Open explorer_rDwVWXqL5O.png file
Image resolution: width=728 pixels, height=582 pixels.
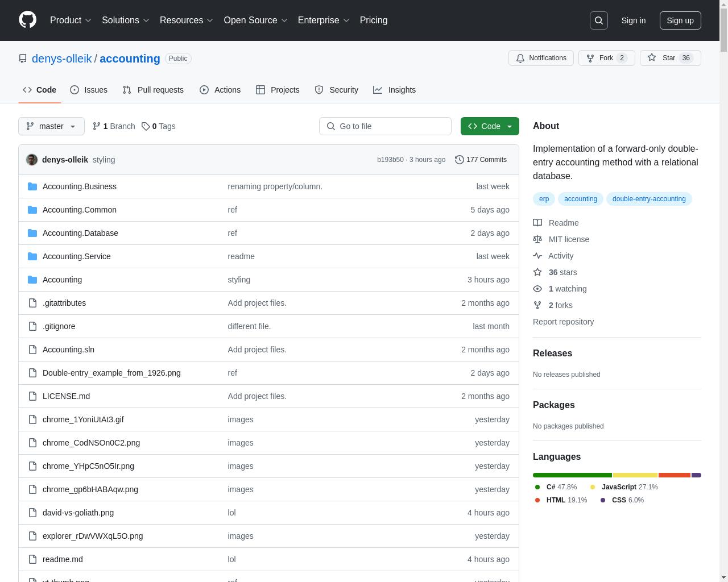pos(93,536)
